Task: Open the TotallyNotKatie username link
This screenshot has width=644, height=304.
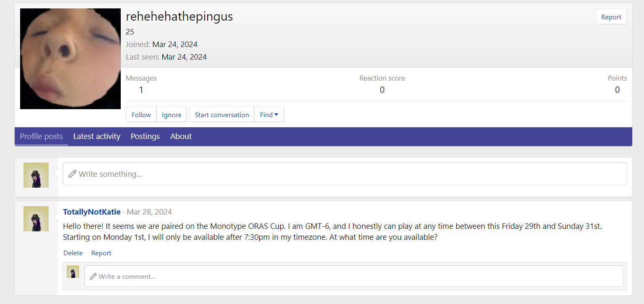Action: click(92, 212)
